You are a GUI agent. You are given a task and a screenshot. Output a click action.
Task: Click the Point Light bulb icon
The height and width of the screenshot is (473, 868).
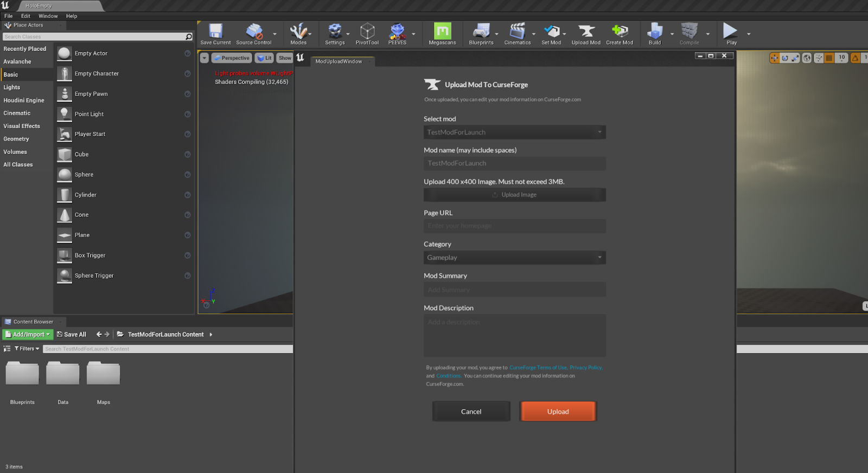click(x=65, y=114)
